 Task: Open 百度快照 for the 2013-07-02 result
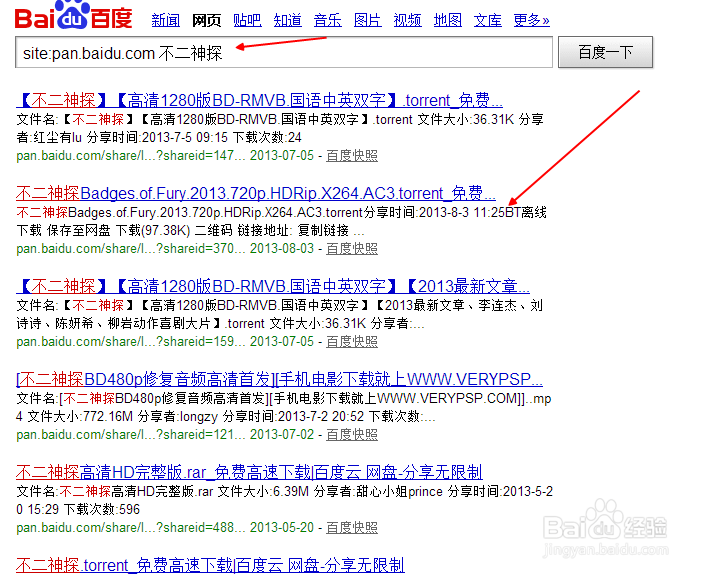(352, 435)
